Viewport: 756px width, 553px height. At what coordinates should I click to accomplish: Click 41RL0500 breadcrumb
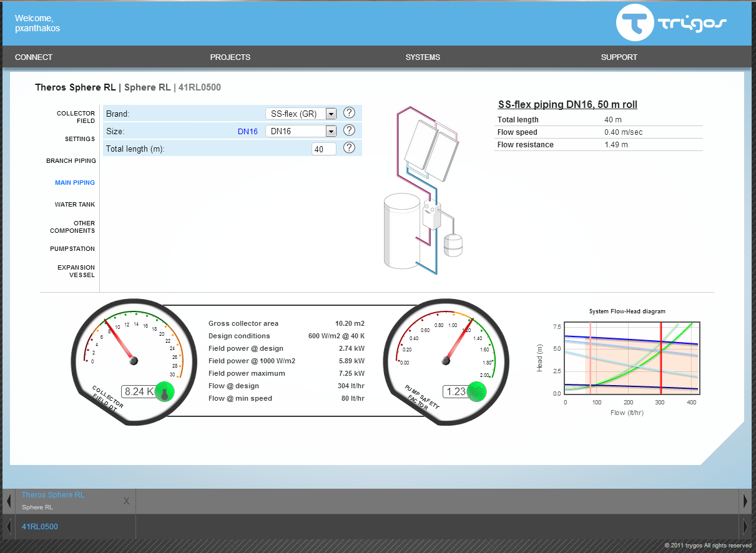[200, 87]
